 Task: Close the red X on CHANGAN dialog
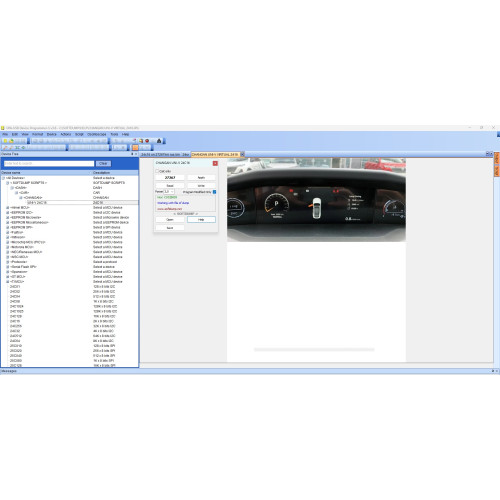click(215, 163)
